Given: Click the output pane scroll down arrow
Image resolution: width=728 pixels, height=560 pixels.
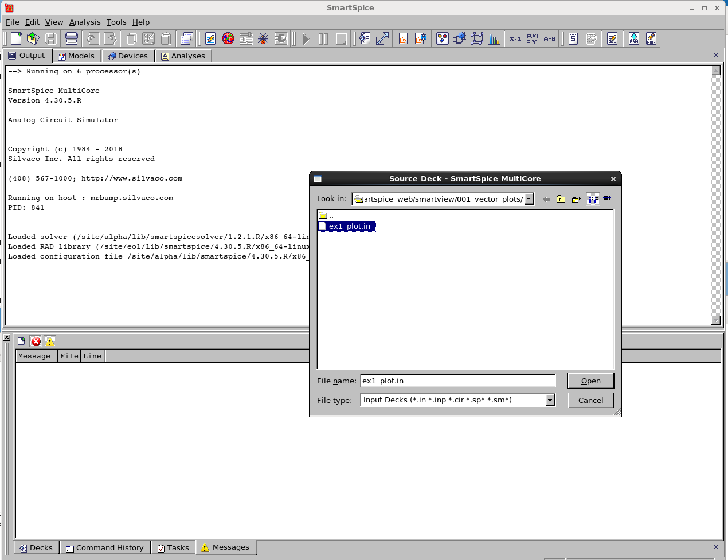Looking at the screenshot, I should coord(716,320).
